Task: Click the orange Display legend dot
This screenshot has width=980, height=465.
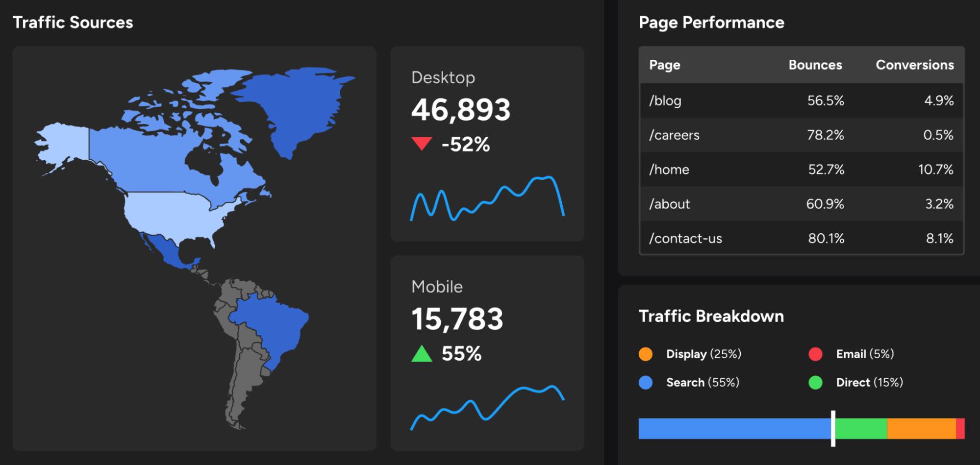Action: tap(646, 354)
